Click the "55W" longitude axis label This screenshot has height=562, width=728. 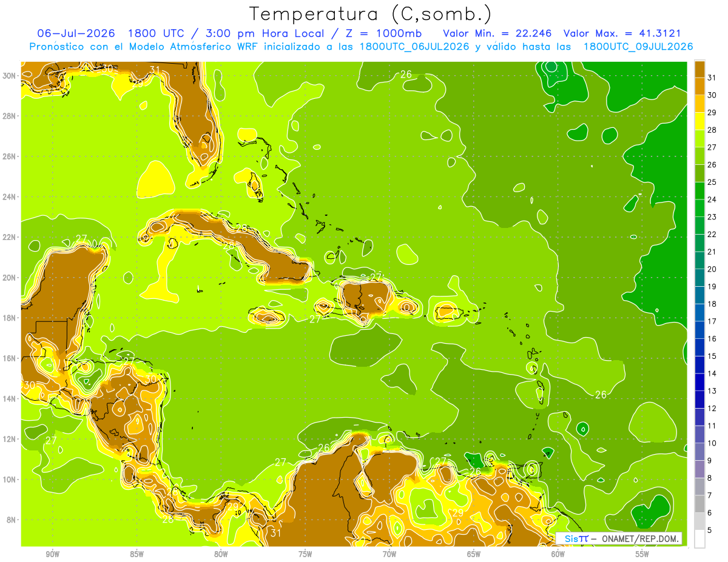click(x=642, y=554)
